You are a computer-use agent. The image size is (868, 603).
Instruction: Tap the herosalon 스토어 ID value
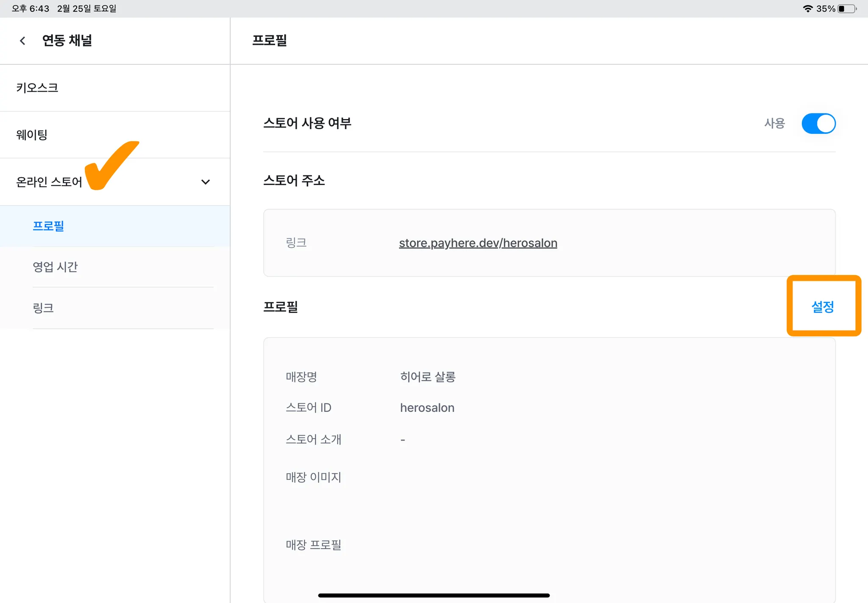[x=427, y=408]
